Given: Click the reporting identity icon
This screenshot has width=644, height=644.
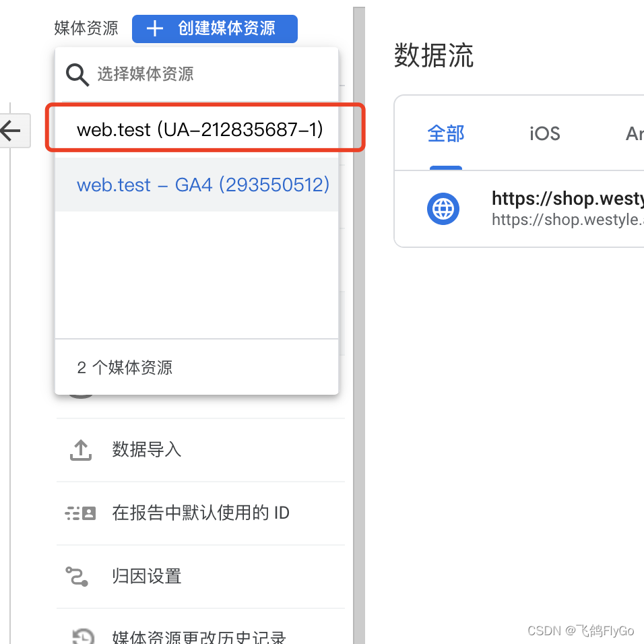Looking at the screenshot, I should (x=81, y=513).
